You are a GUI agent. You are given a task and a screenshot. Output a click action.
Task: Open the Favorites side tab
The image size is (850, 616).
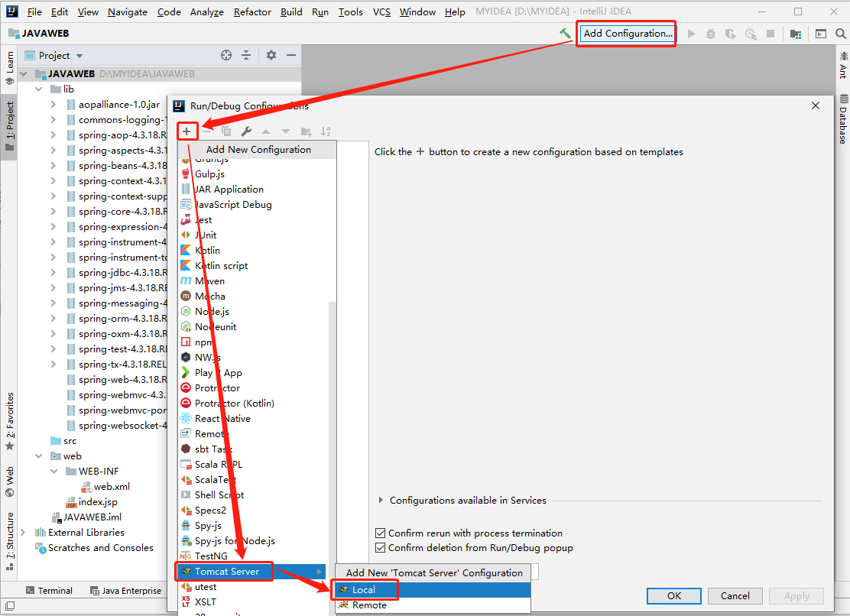coord(10,421)
